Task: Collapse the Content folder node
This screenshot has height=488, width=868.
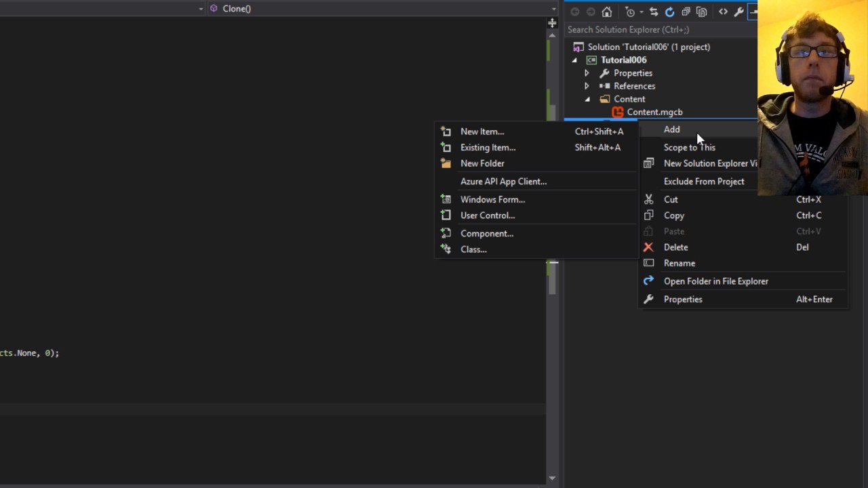Action: tap(587, 100)
